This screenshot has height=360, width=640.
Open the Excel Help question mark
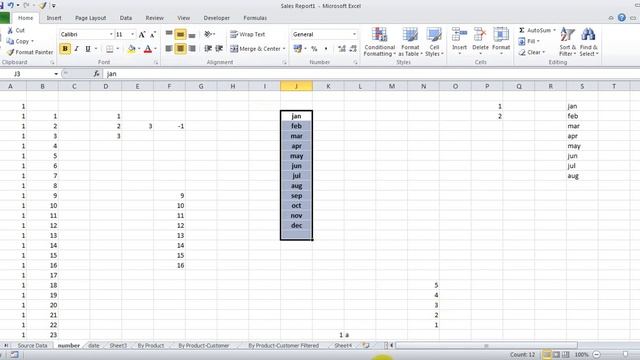tap(621, 18)
